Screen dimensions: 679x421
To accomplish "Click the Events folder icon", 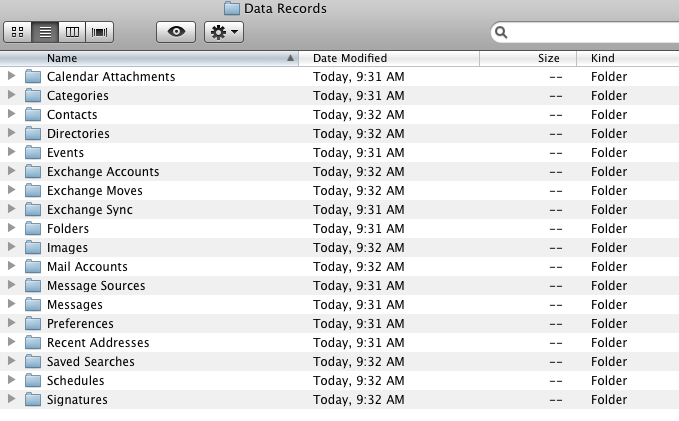I will pyautogui.click(x=33, y=152).
